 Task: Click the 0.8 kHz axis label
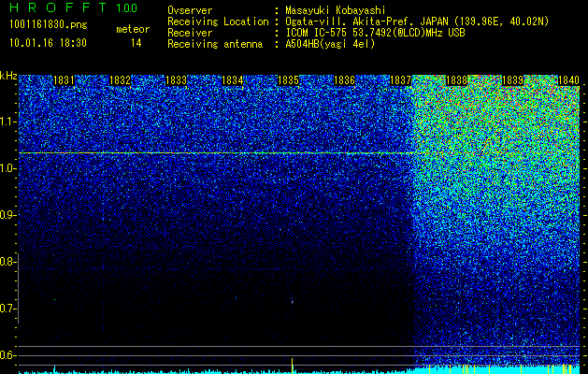tap(7, 262)
